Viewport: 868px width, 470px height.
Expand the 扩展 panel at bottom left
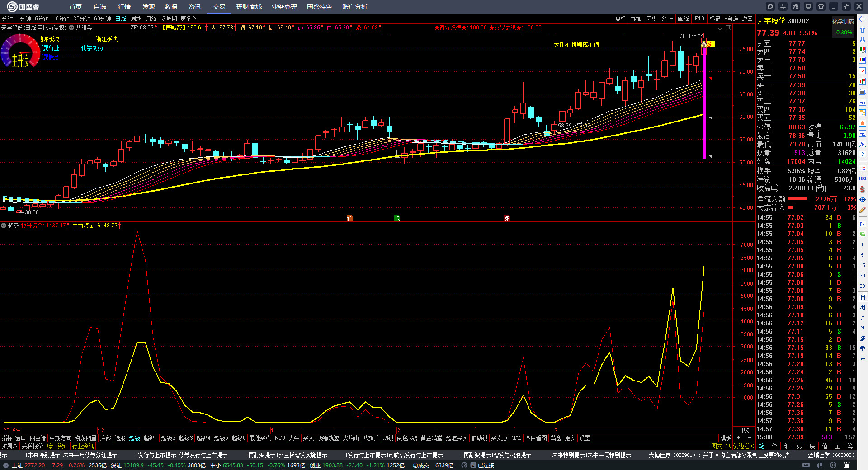[x=9, y=446]
